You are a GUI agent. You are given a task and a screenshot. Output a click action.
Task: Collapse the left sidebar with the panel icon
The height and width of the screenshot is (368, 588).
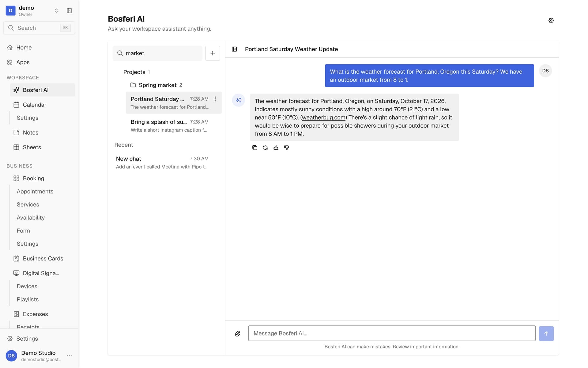[70, 11]
